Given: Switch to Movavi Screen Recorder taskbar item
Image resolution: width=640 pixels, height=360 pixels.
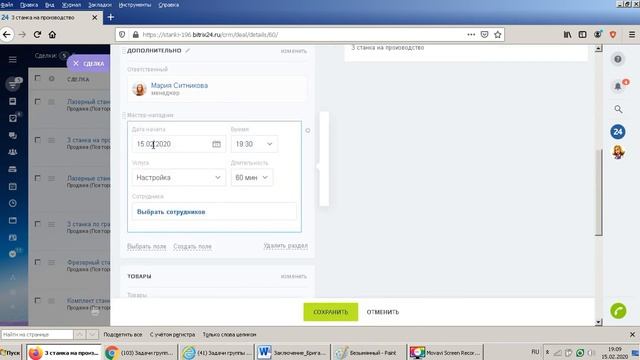Looking at the screenshot, I should [x=446, y=353].
